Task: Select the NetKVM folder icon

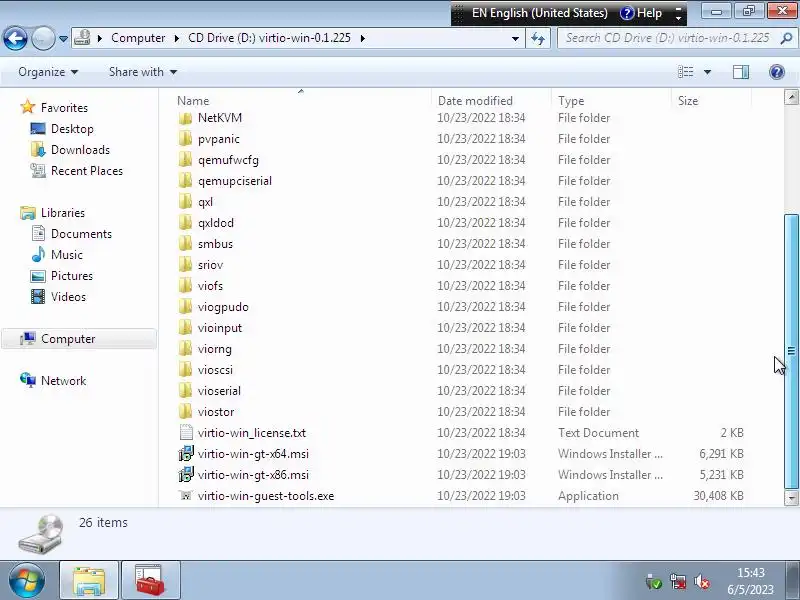Action: click(x=185, y=118)
